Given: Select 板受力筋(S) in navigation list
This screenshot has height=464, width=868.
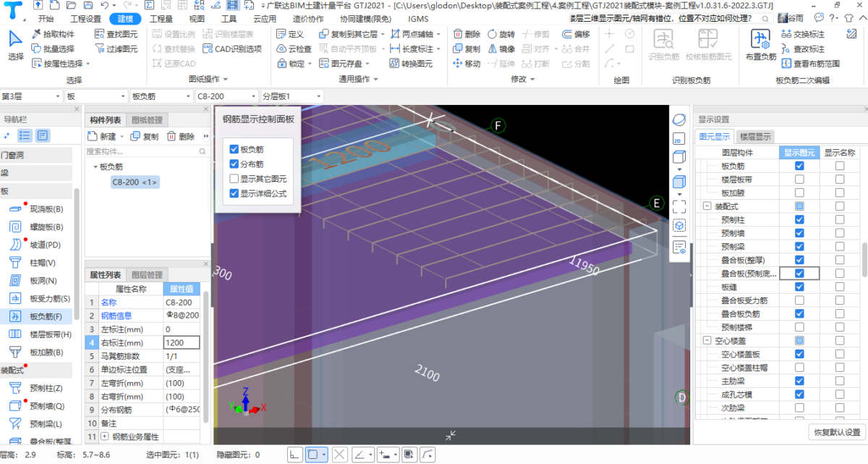Looking at the screenshot, I should [41, 298].
